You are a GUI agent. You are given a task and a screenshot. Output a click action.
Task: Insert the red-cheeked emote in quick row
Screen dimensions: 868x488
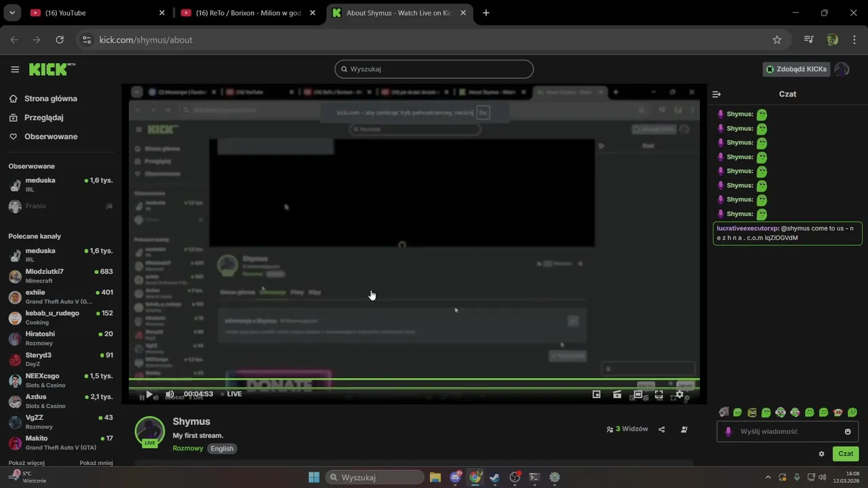point(838,412)
